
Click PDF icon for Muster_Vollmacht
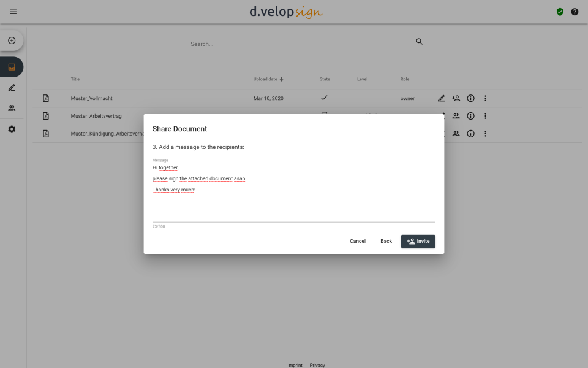(46, 98)
